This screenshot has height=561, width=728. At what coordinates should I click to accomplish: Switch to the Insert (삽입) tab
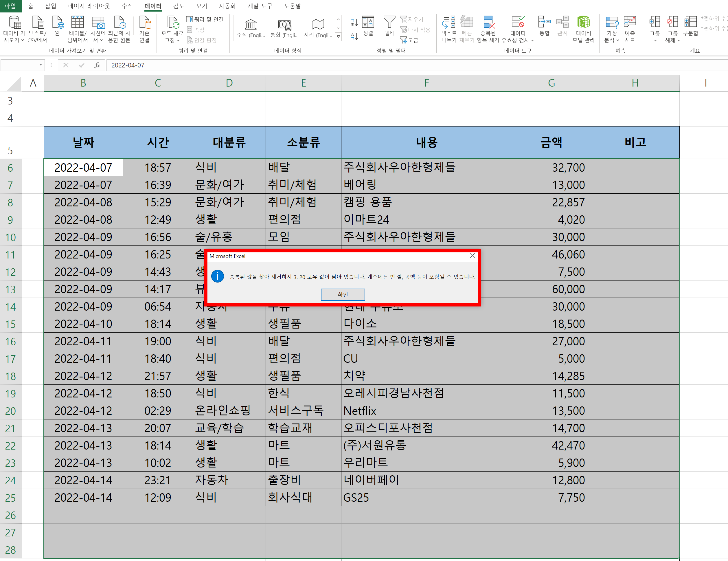click(51, 6)
